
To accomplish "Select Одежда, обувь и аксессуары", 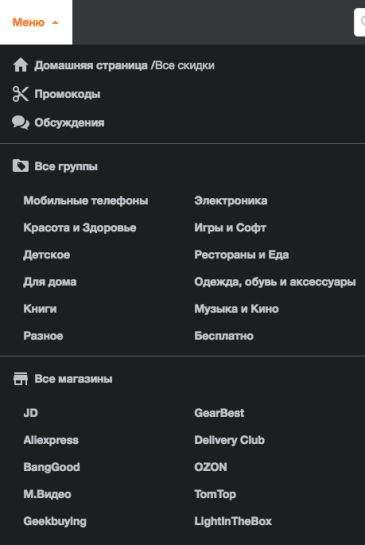I will (x=275, y=282).
